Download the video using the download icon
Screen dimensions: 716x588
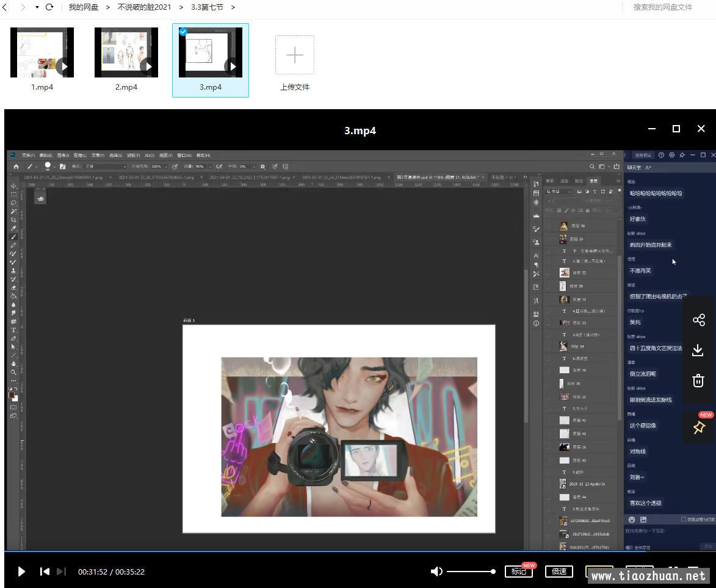(699, 350)
